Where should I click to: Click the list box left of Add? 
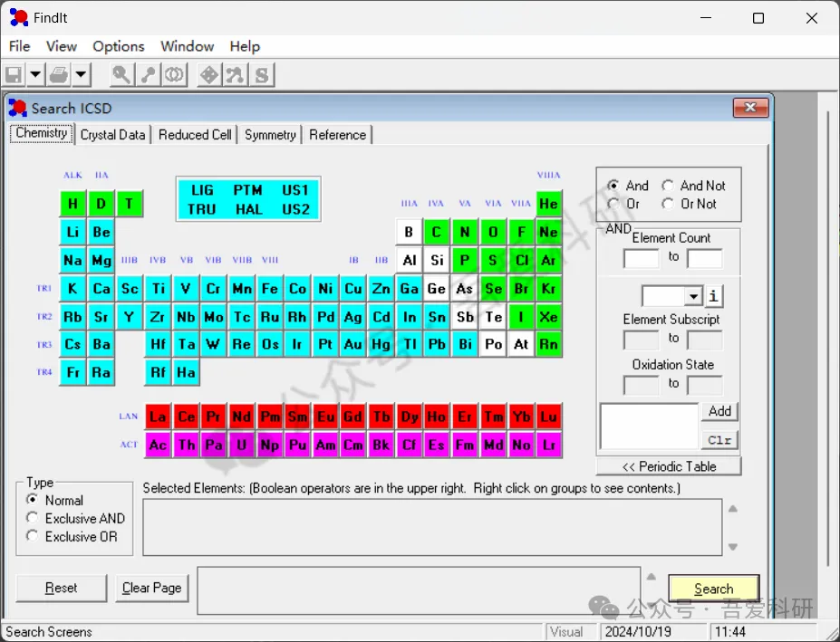click(x=649, y=426)
